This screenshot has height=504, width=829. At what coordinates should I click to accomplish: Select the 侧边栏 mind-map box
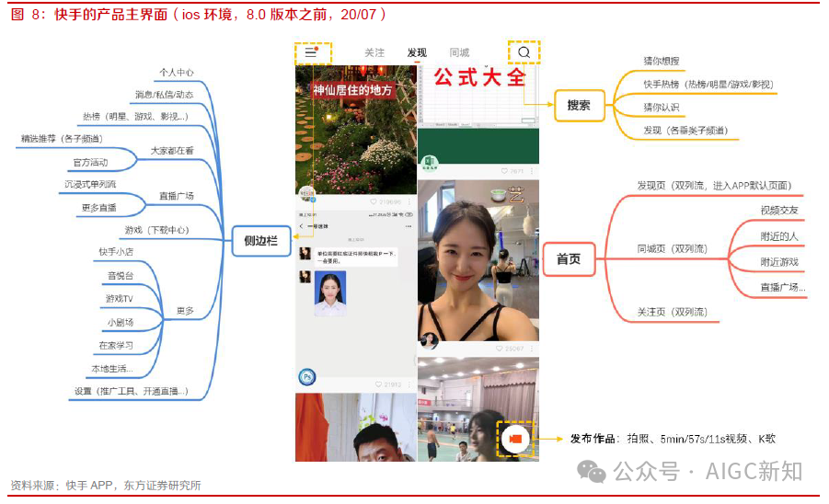pos(260,241)
